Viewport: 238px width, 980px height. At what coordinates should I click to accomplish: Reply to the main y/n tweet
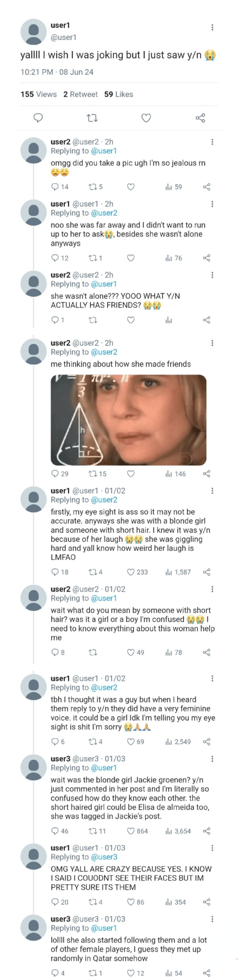click(x=38, y=118)
